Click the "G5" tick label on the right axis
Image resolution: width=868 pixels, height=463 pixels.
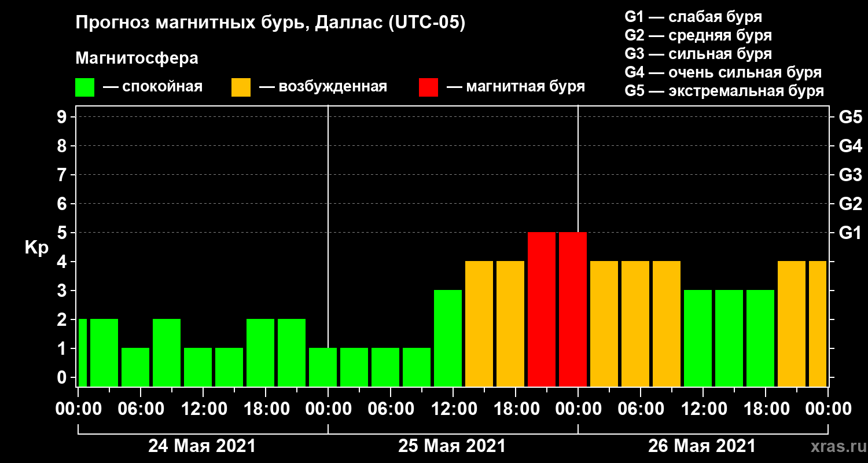pos(850,117)
